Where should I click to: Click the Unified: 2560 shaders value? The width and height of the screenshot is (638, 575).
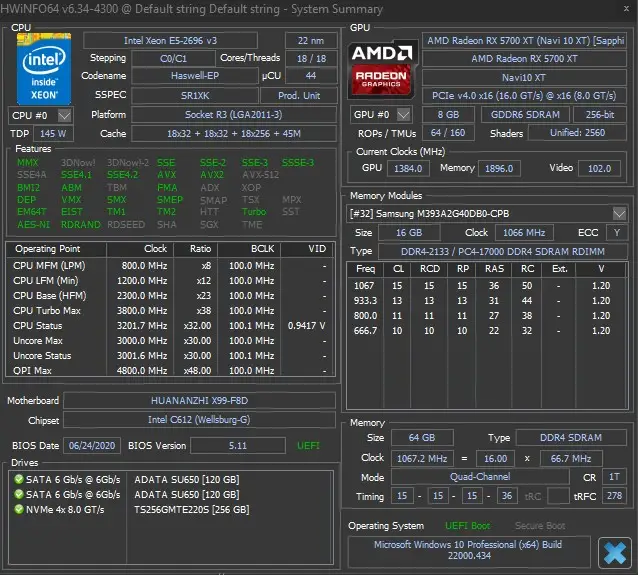pos(577,133)
